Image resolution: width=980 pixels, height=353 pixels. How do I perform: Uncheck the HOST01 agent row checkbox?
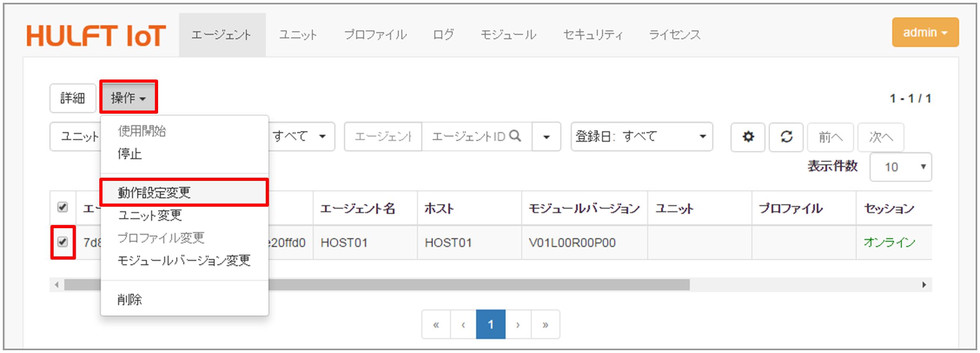click(62, 242)
